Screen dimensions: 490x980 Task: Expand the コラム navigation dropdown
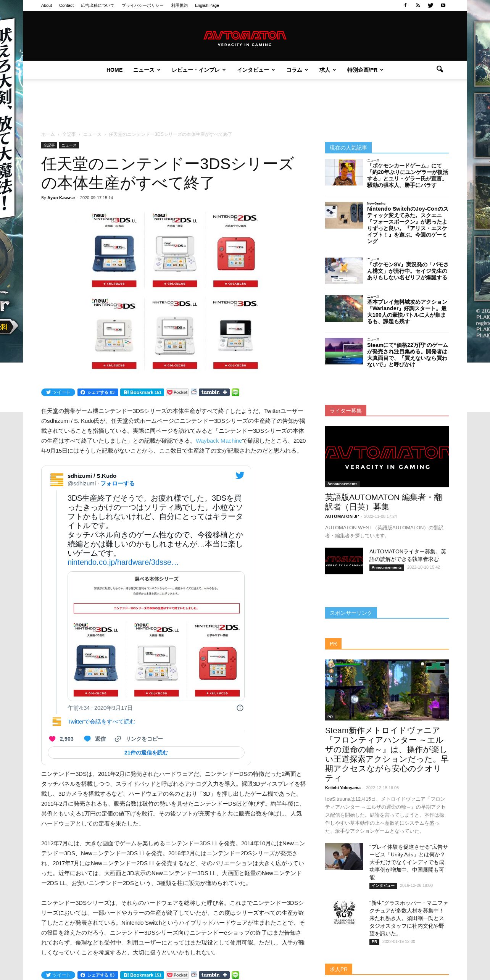297,70
